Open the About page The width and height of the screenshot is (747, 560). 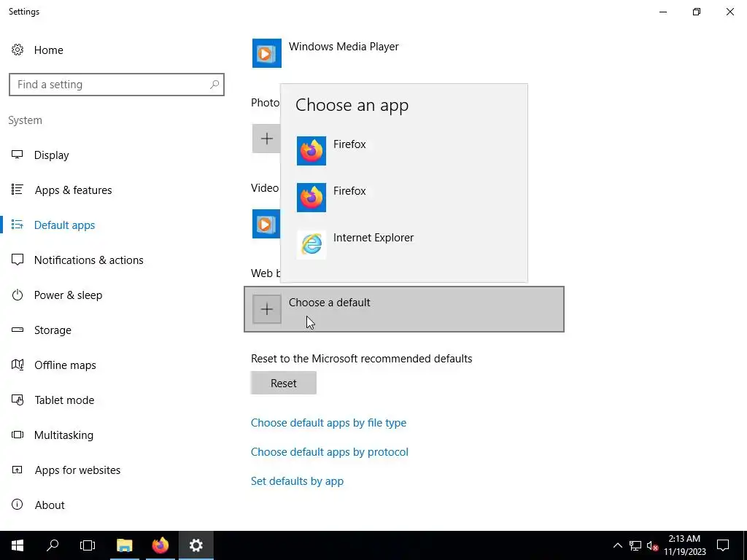[50, 505]
